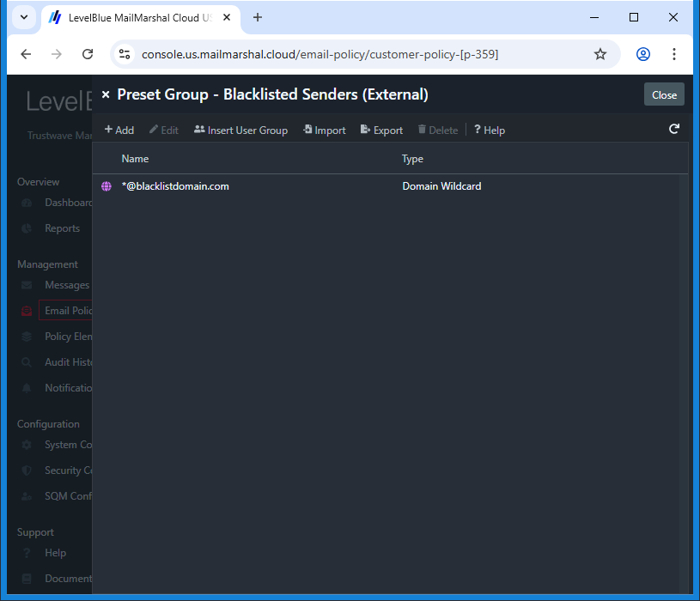
Task: Open Dashboard in the sidebar
Action: point(69,203)
